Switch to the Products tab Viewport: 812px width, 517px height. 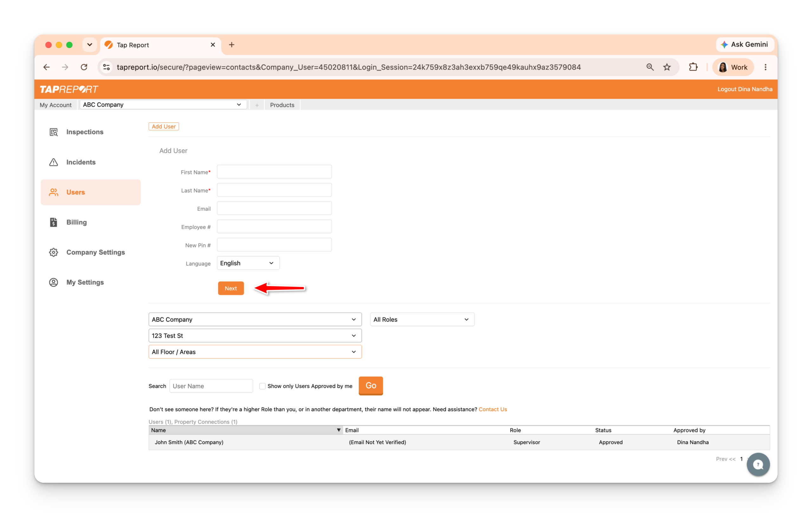[282, 105]
